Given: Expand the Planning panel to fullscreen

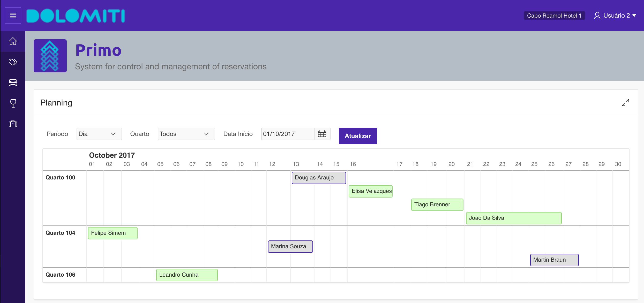Looking at the screenshot, I should click(x=625, y=102).
